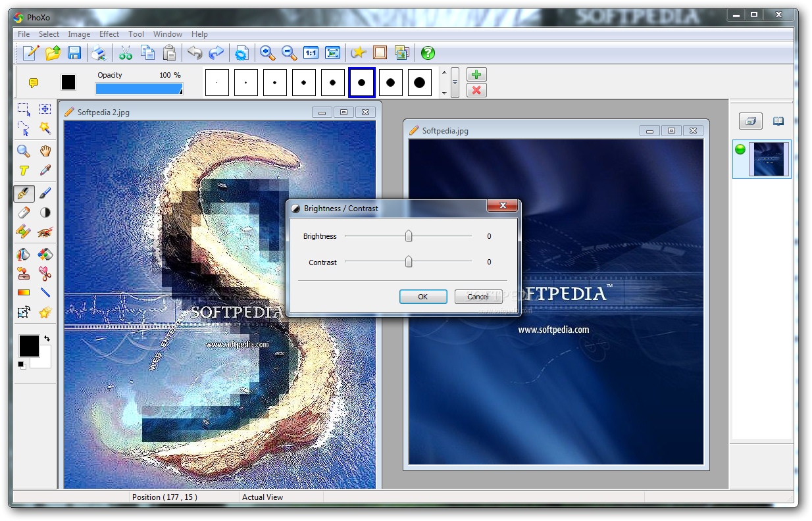Select the layer thumbnail in right panel

(x=769, y=159)
